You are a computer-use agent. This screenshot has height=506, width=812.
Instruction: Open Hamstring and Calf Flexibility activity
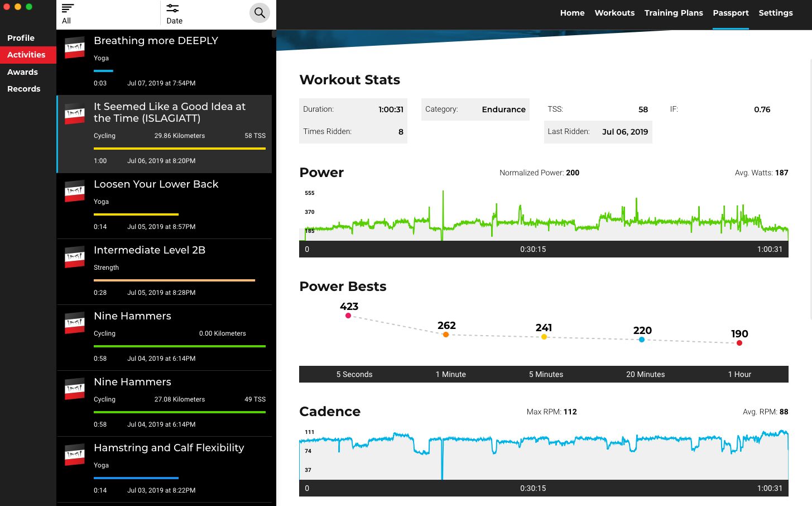click(164, 469)
